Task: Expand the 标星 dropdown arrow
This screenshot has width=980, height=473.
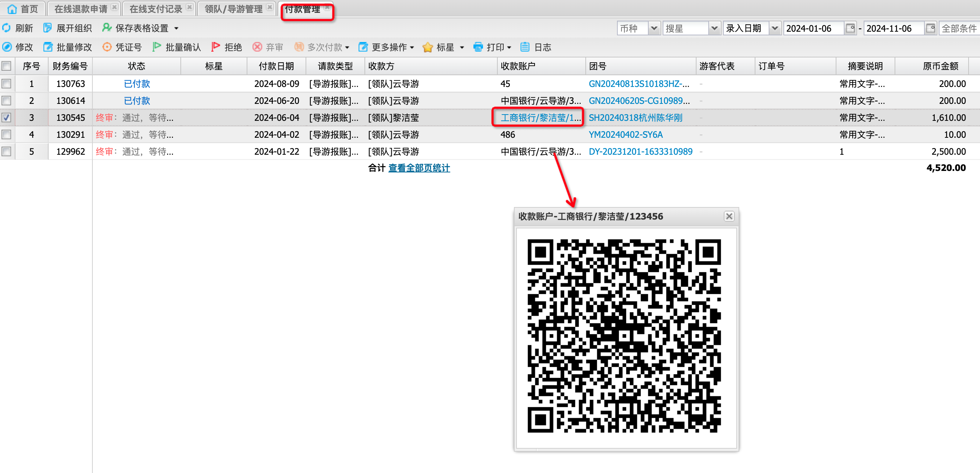Action: click(462, 48)
